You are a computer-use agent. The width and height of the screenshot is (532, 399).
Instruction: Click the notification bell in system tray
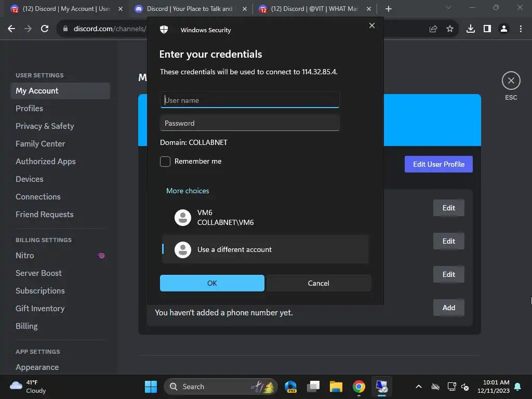(518, 387)
